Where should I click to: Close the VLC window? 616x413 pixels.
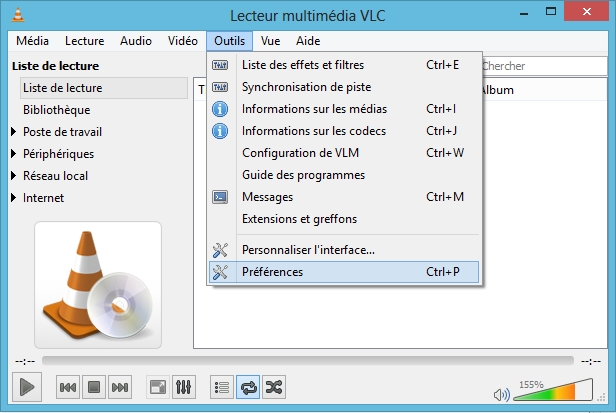coord(587,11)
